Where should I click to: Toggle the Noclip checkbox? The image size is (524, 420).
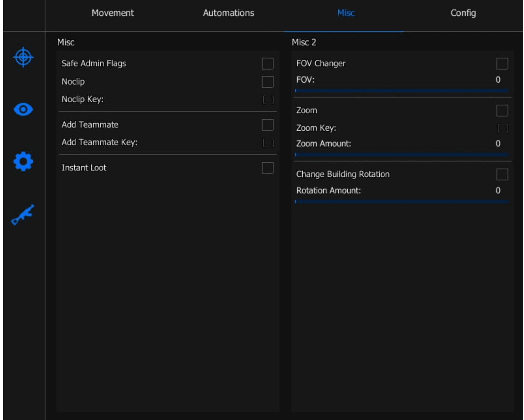(x=267, y=82)
